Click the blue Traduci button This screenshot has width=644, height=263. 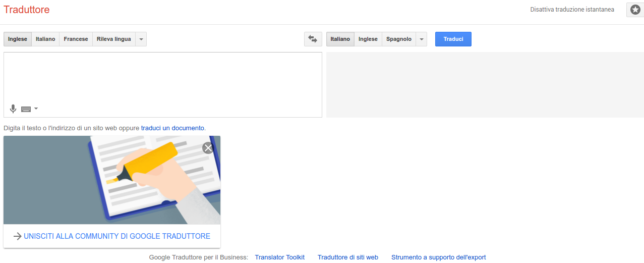[x=453, y=39]
